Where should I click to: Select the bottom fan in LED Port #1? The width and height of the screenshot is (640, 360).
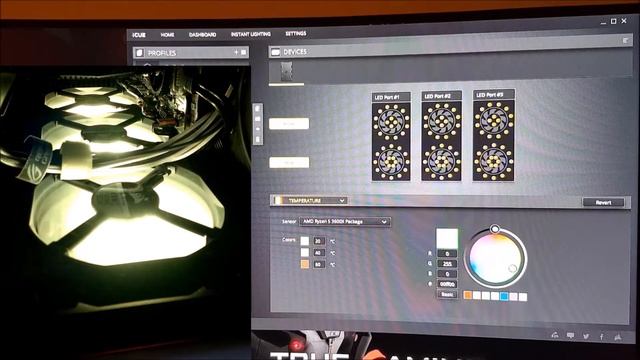tap(391, 161)
